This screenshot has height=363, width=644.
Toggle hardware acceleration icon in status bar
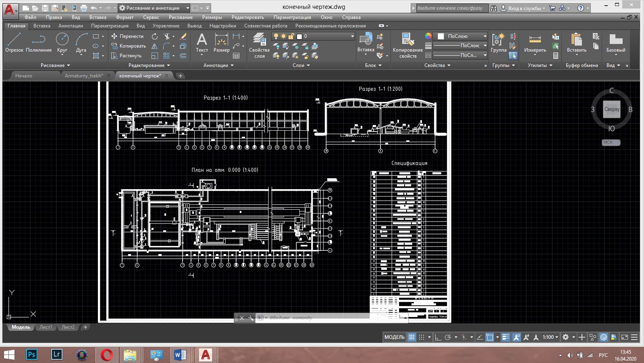point(604,337)
